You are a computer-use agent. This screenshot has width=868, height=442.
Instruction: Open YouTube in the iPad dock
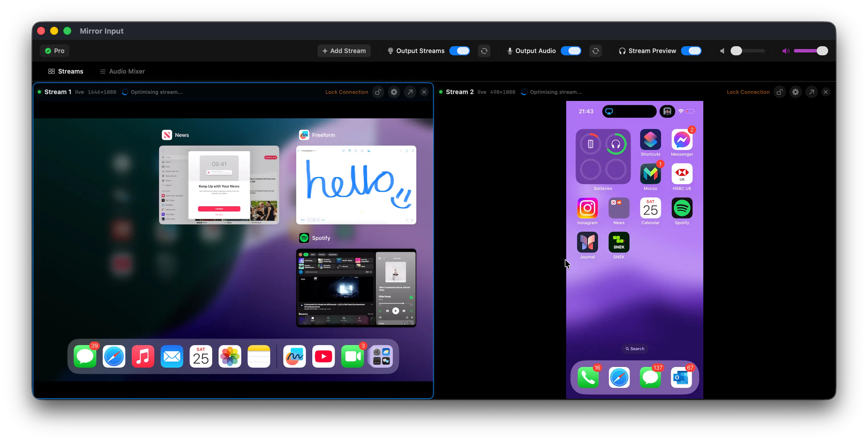323,356
